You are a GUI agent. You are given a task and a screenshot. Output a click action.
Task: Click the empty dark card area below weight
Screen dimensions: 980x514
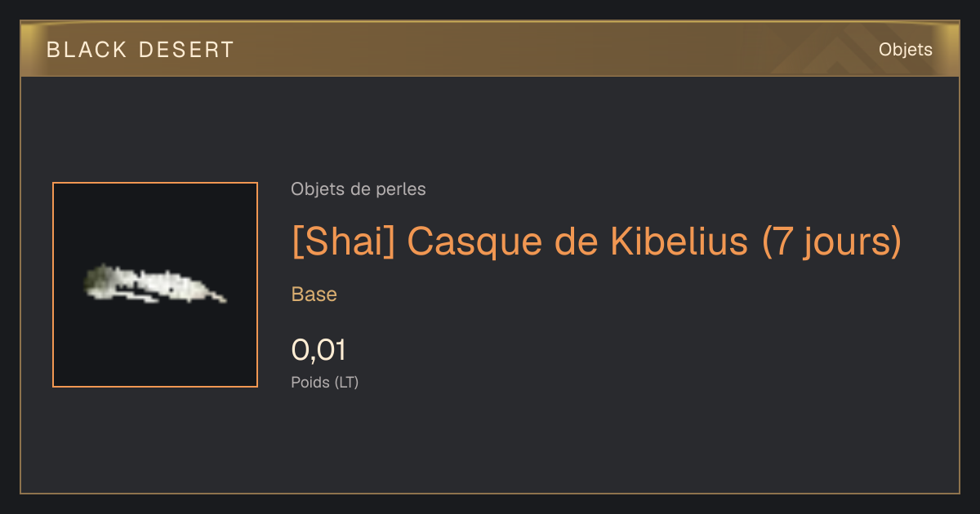[572, 445]
